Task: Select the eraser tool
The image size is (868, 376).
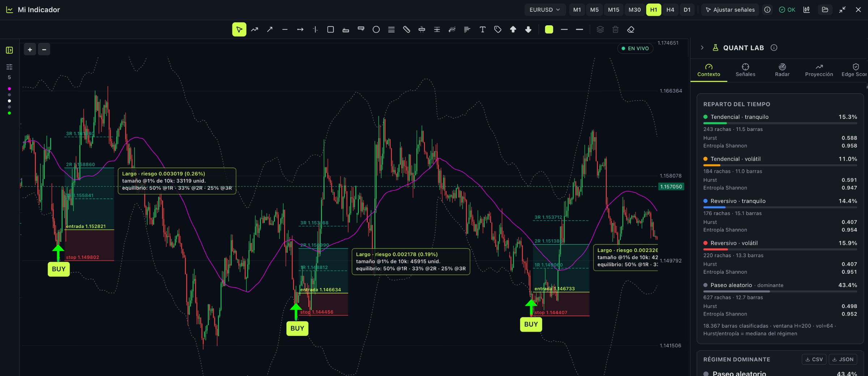Action: [631, 30]
